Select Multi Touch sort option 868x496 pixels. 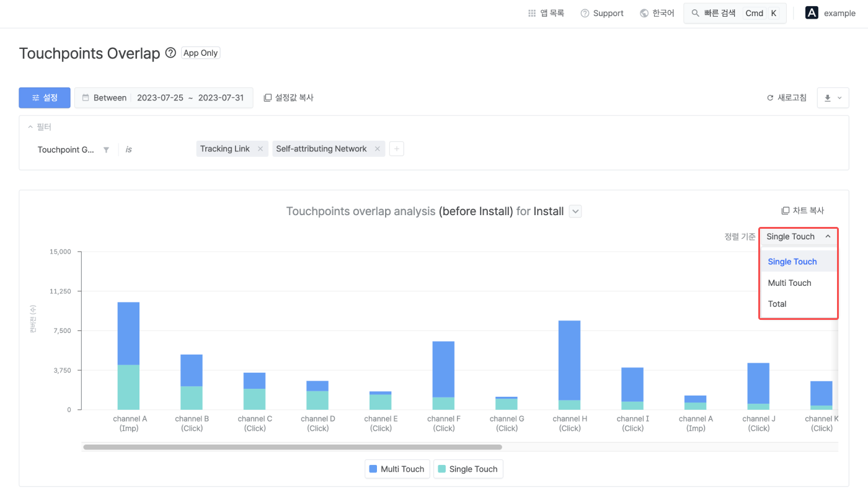[x=799, y=283]
